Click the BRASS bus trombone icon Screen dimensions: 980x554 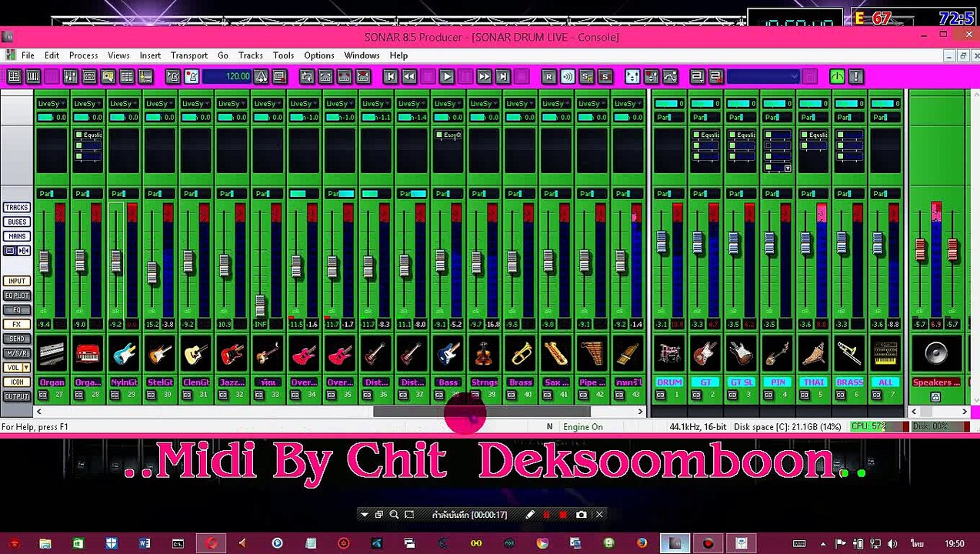pos(850,354)
